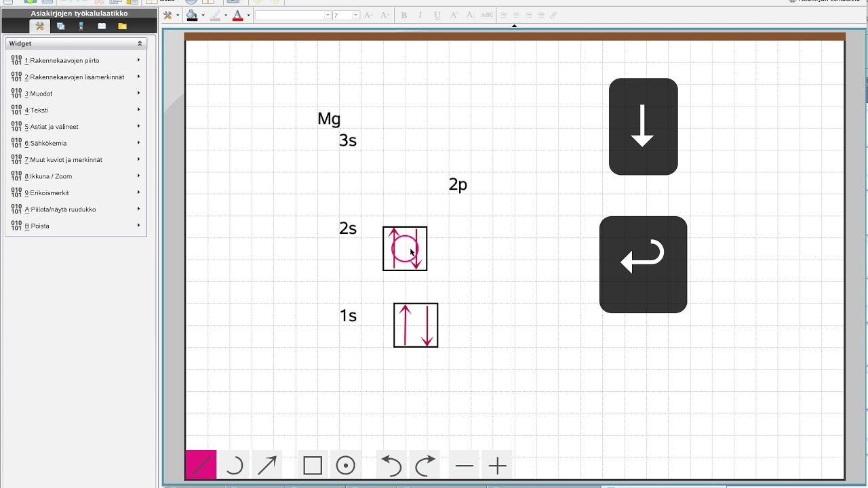The width and height of the screenshot is (868, 488).
Task: Align text right
Action: click(528, 15)
